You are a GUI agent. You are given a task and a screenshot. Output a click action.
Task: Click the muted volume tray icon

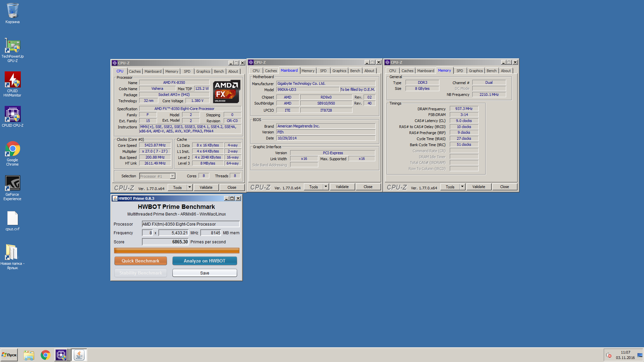pos(609,355)
